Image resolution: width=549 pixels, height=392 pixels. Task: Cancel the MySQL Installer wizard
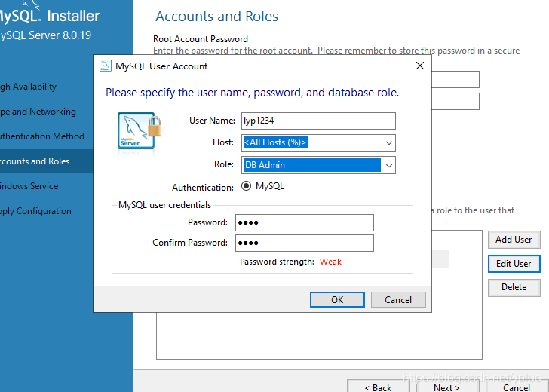[517, 387]
